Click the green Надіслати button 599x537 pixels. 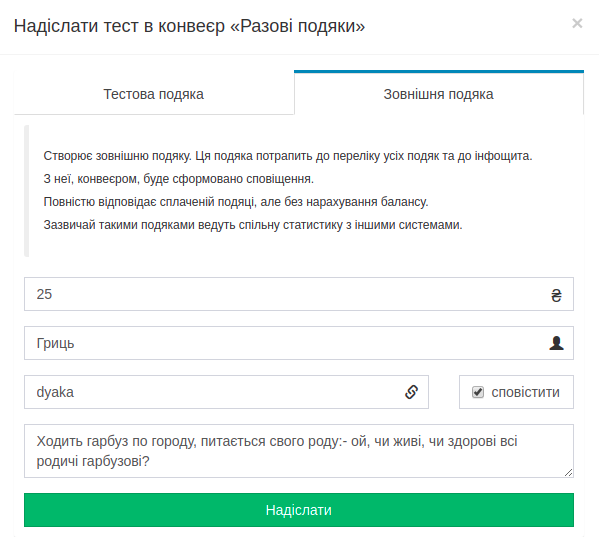tap(299, 510)
